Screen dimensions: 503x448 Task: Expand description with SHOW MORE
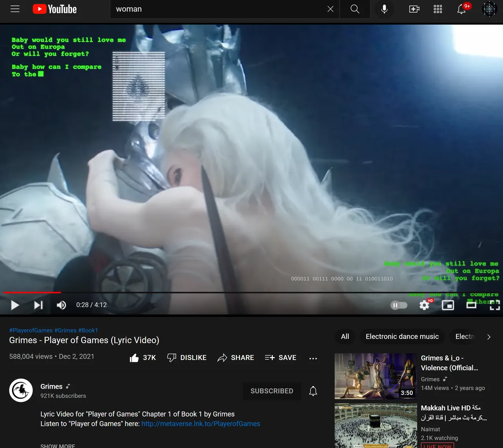click(x=58, y=446)
